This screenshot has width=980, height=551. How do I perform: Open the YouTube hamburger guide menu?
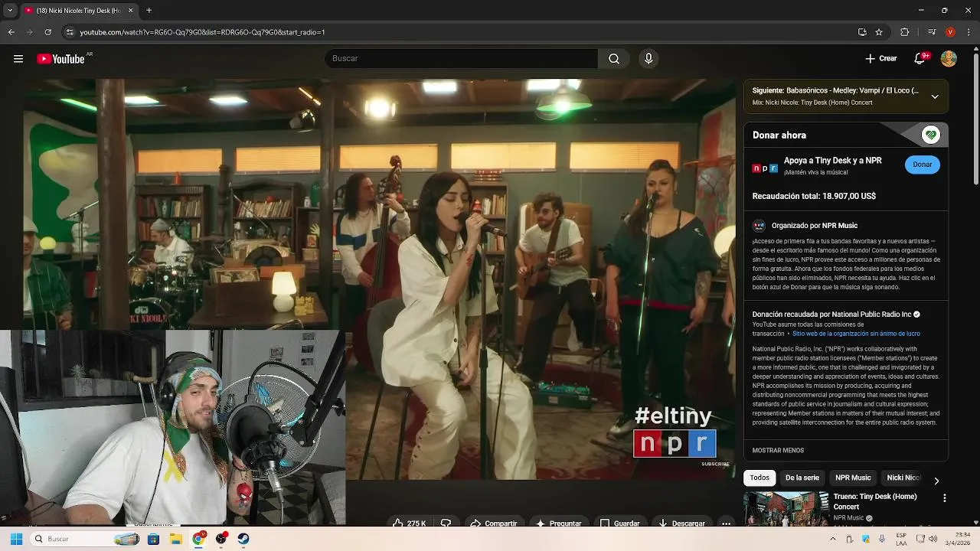point(18,59)
